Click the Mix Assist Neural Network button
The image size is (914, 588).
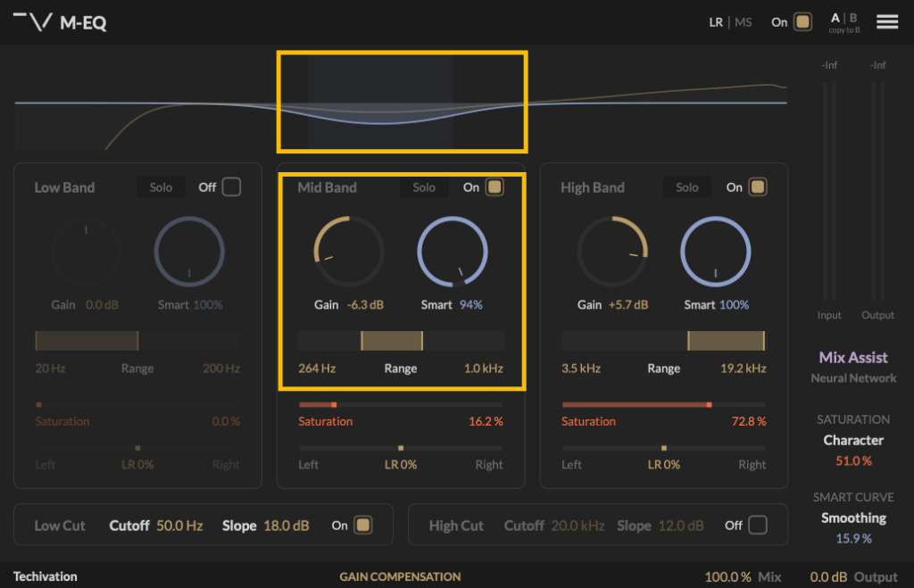coord(853,366)
